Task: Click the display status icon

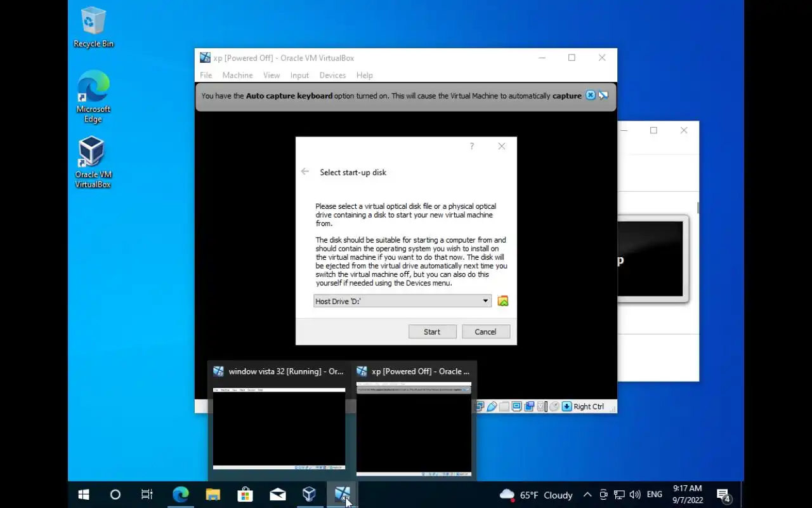Action: (x=516, y=406)
